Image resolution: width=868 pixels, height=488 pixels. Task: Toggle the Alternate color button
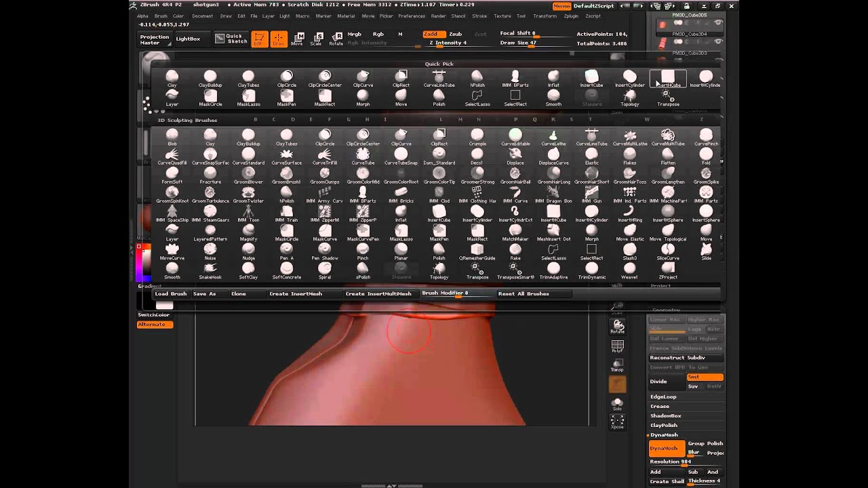155,325
